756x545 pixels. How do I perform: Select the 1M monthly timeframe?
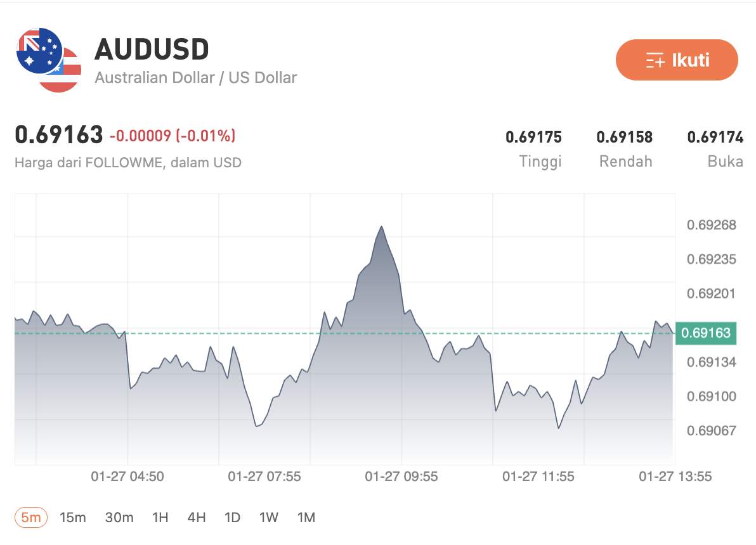[x=306, y=517]
